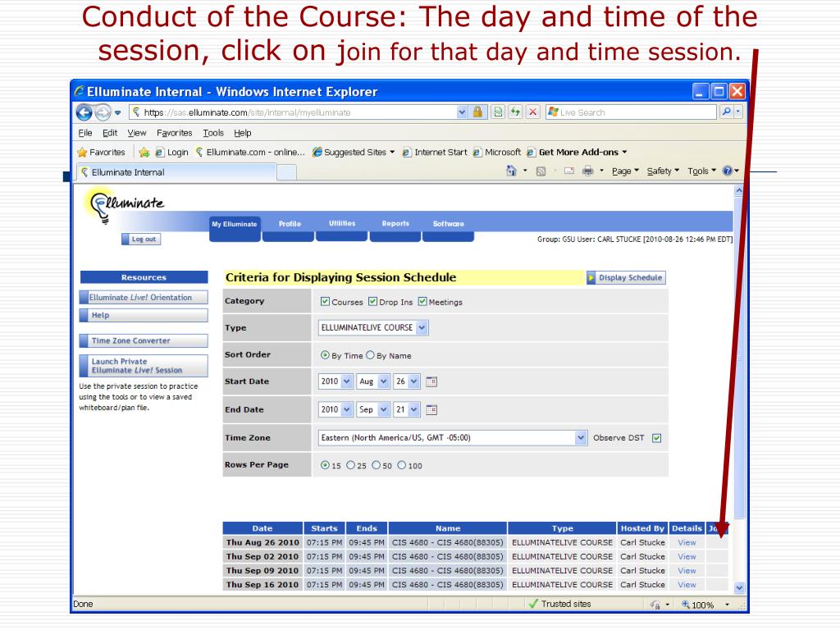Select the By Time sort order radio

[x=325, y=355]
